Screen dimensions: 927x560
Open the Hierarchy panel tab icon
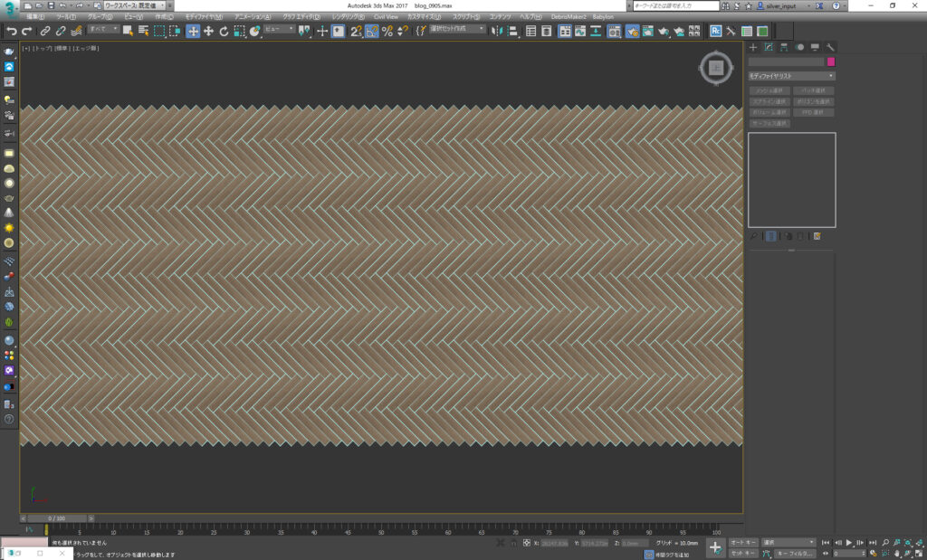point(783,47)
